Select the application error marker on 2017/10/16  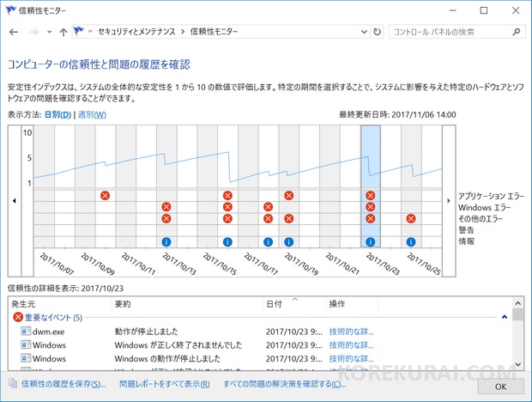[x=227, y=196]
